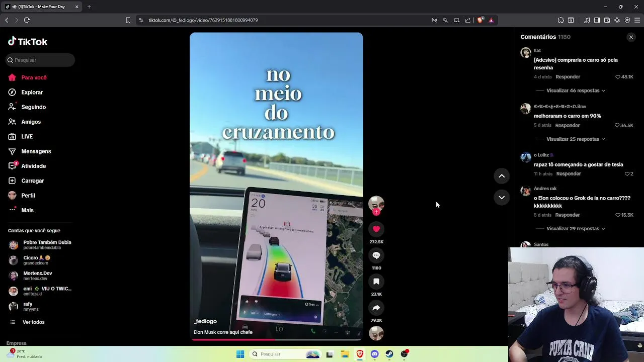Open Leo AI sparkle icon

point(617,20)
